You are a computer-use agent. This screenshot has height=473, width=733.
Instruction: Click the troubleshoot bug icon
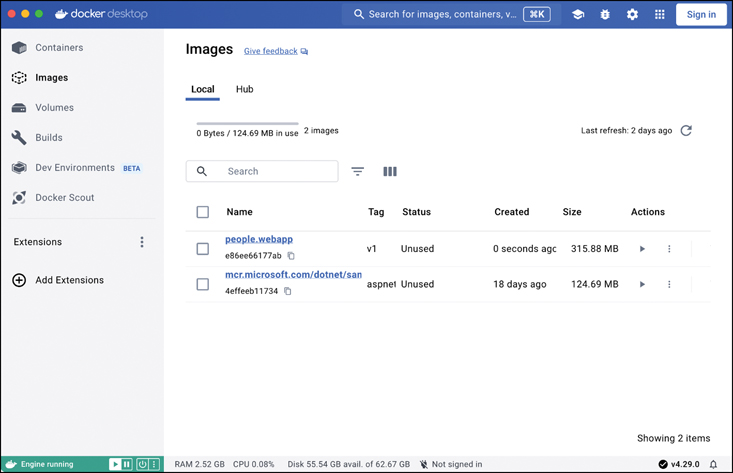605,15
